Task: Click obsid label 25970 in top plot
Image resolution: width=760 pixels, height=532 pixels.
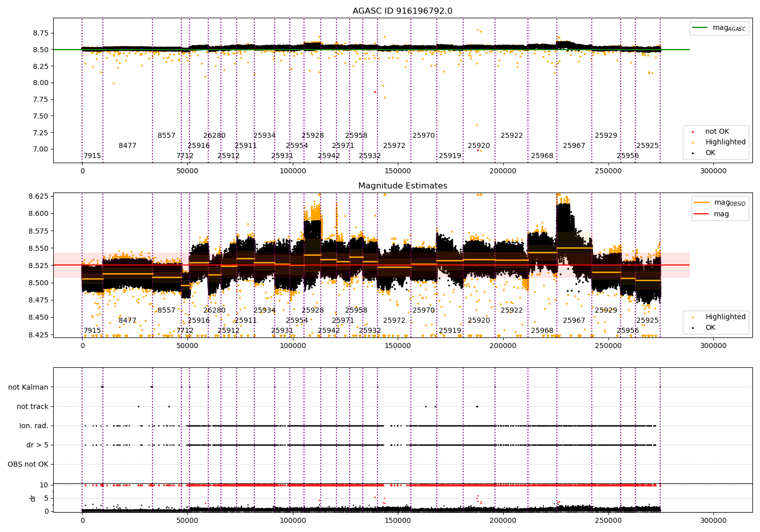Action: click(x=424, y=135)
